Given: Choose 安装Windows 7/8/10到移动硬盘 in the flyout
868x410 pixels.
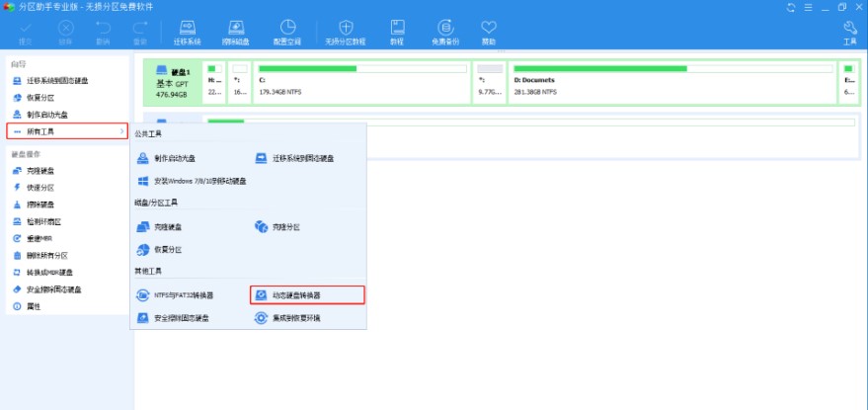Looking at the screenshot, I should click(x=192, y=181).
